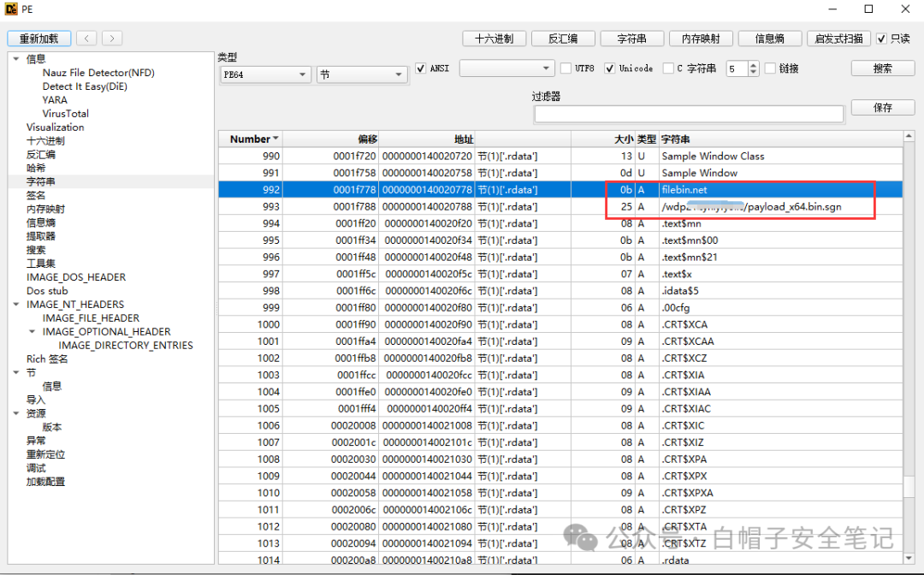Open the 十六进制 hex view button
Image resolution: width=924 pixels, height=575 pixels.
494,39
